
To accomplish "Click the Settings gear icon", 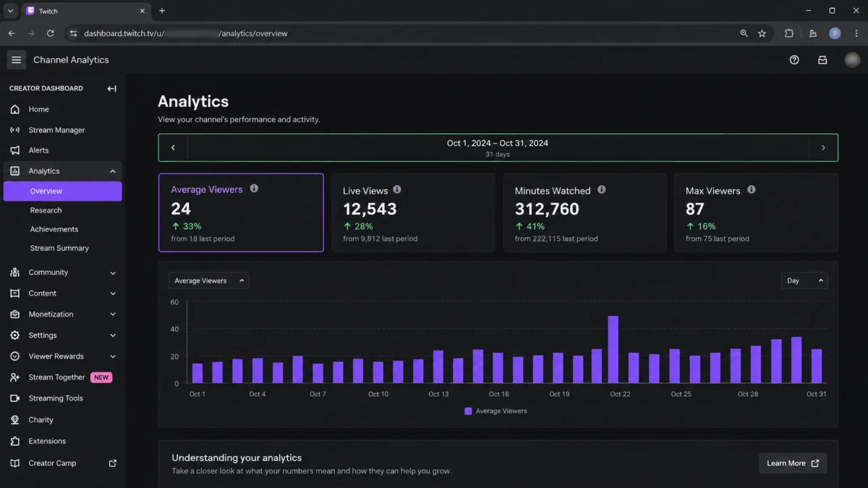I will click(14, 335).
